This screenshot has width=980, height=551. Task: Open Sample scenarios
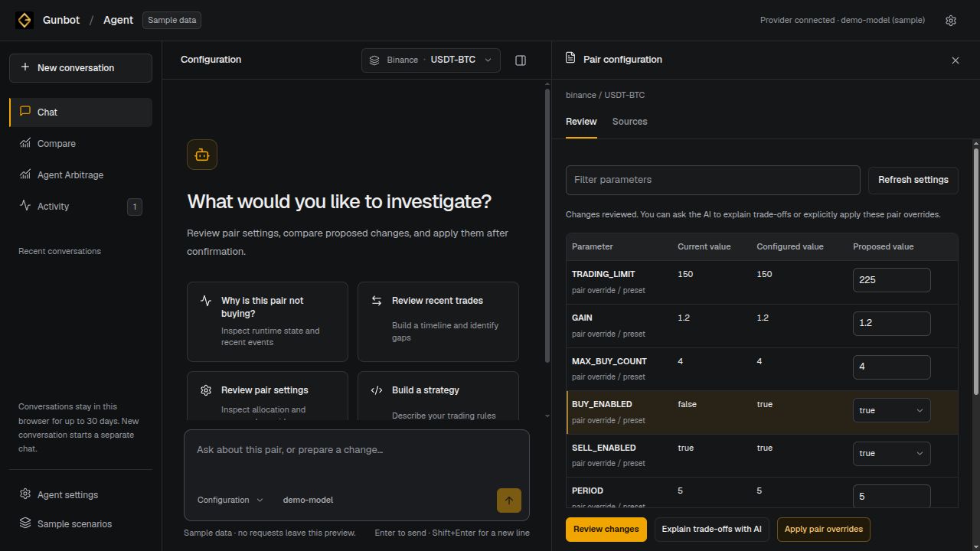pyautogui.click(x=80, y=524)
